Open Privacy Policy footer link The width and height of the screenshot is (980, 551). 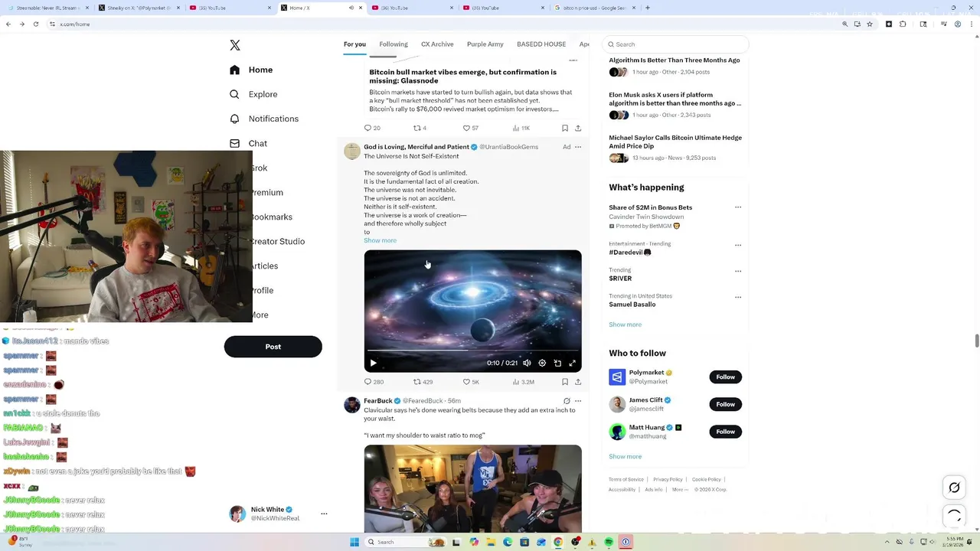click(668, 480)
